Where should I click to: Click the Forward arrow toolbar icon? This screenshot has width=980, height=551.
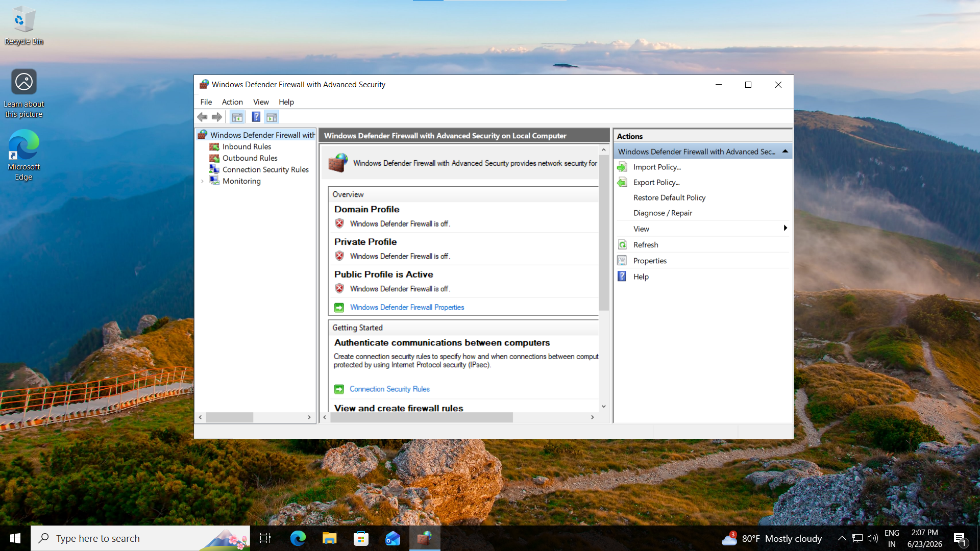click(x=217, y=117)
